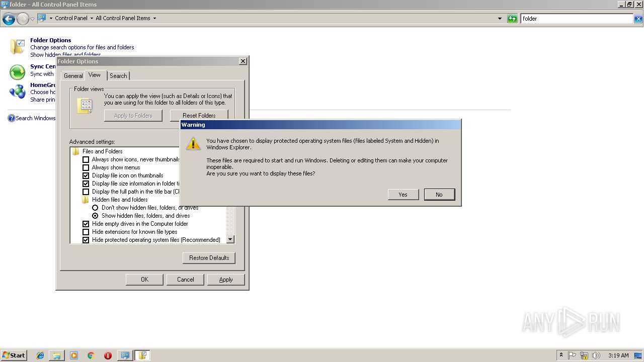
Task: Uncheck Display file size information checkbox
Action: (86, 184)
